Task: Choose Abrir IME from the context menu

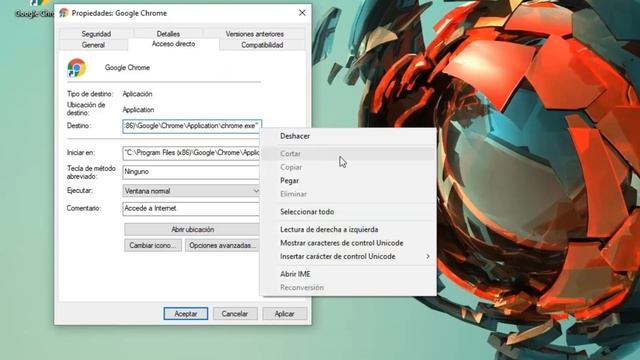Action: [x=348, y=274]
